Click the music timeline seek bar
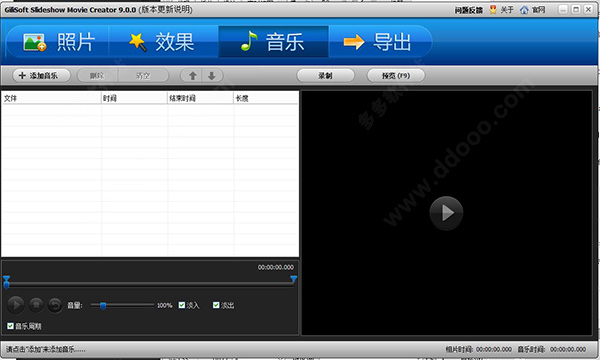Screen dimensions: 600x360 tap(150, 284)
